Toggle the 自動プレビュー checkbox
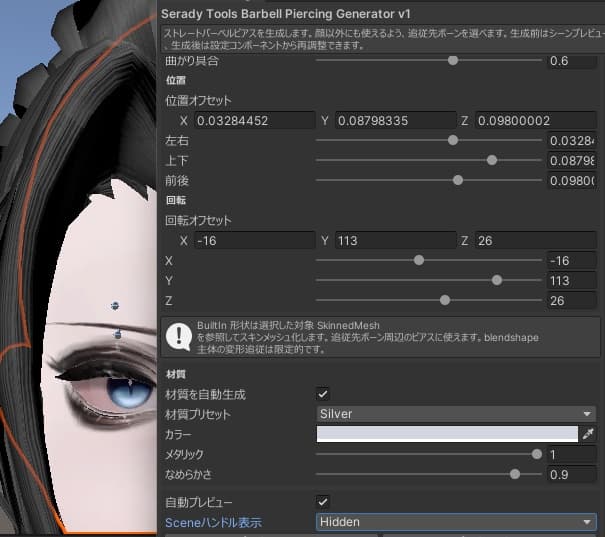This screenshot has width=605, height=537. [323, 502]
